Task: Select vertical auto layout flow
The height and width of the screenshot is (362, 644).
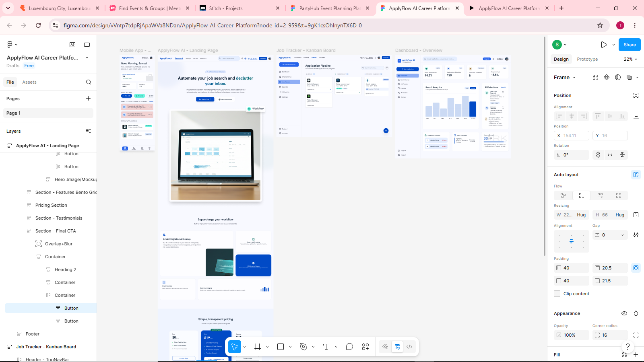Action: tap(581, 195)
